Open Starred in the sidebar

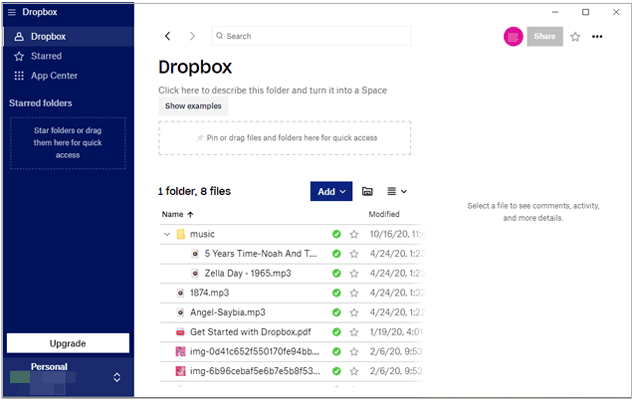point(68,56)
